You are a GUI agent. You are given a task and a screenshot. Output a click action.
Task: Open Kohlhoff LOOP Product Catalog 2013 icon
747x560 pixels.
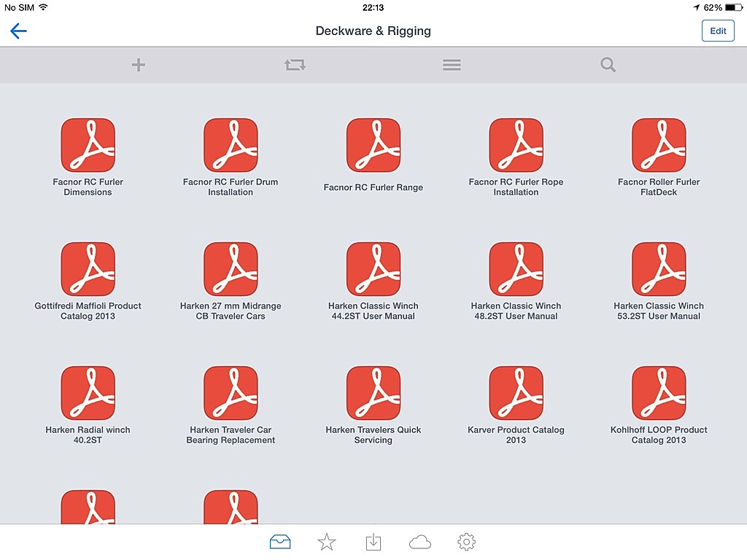tap(659, 393)
